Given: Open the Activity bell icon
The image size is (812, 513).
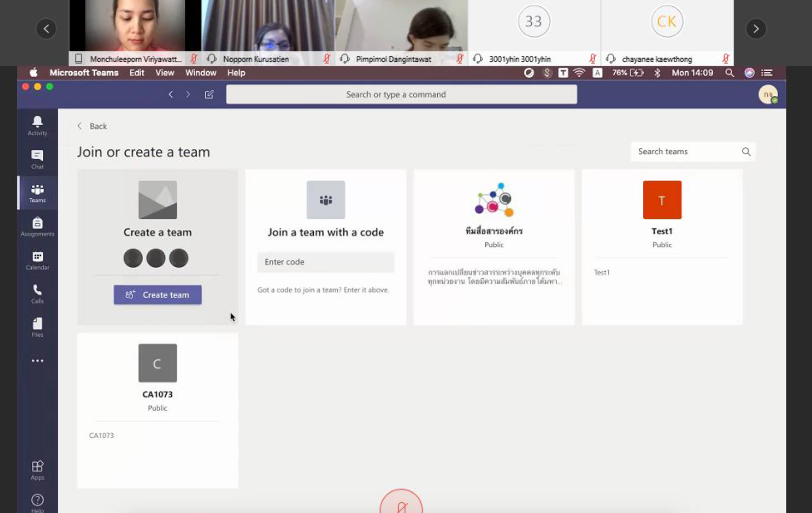Looking at the screenshot, I should 37,125.
